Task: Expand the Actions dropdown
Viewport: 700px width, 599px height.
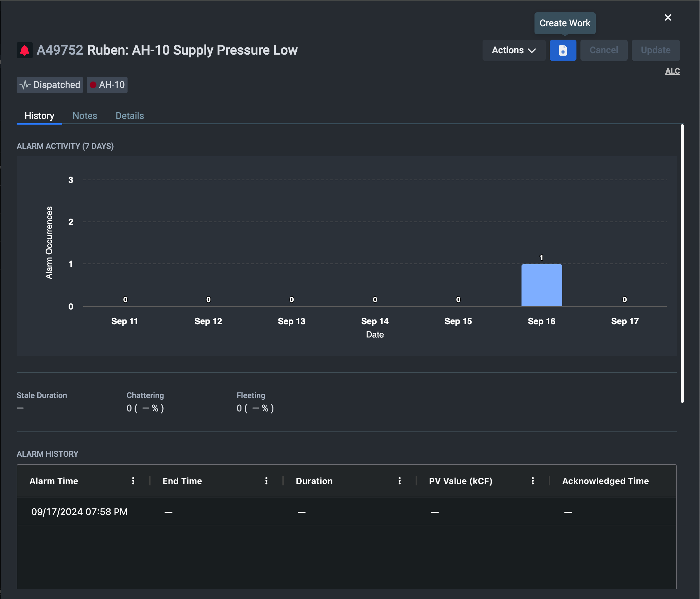Action: (x=514, y=50)
